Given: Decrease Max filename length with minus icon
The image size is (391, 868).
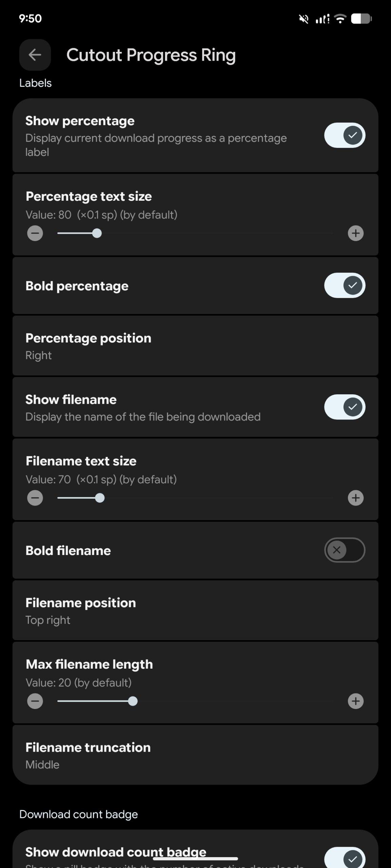Looking at the screenshot, I should coord(35,701).
